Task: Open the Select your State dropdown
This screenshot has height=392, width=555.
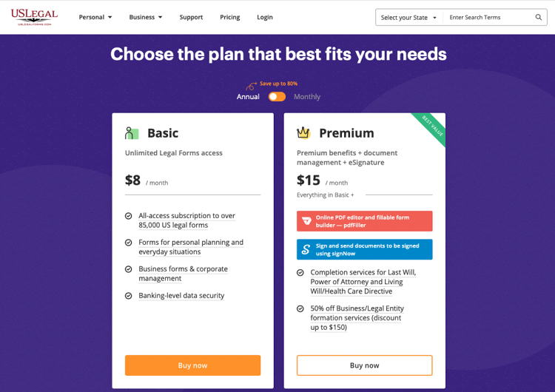Action: click(408, 17)
